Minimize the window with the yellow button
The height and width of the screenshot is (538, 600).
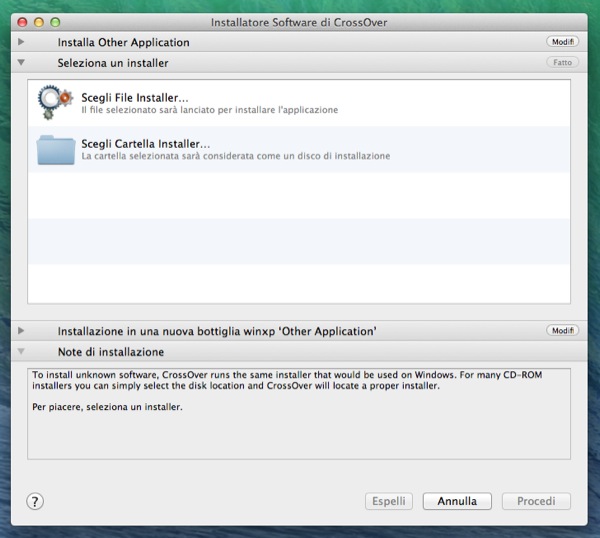39,22
